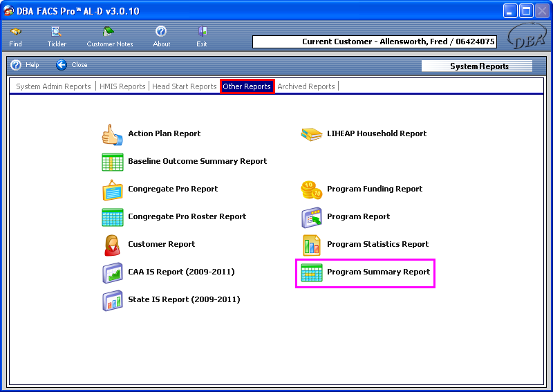This screenshot has width=553, height=392.
Task: Click the LIHEAP Household Report books icon
Action: pyautogui.click(x=311, y=134)
